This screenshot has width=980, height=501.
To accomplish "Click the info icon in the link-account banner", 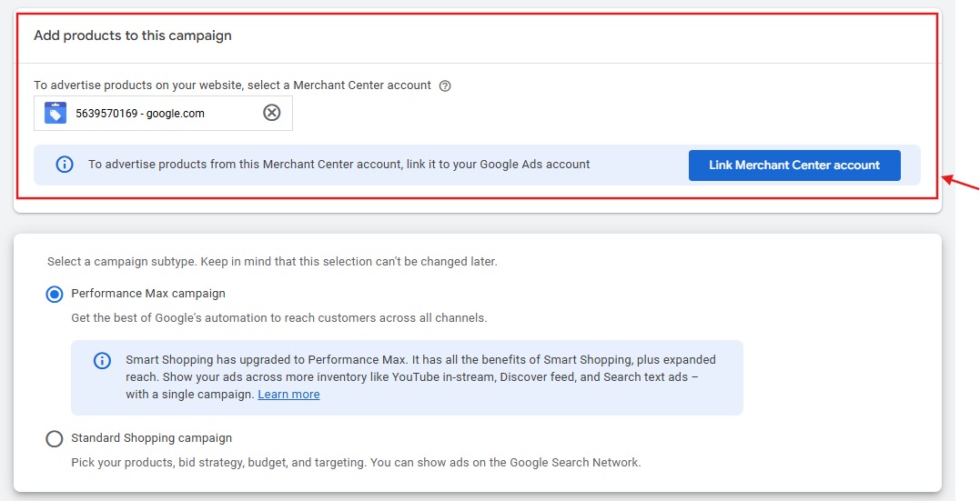I will [x=65, y=165].
